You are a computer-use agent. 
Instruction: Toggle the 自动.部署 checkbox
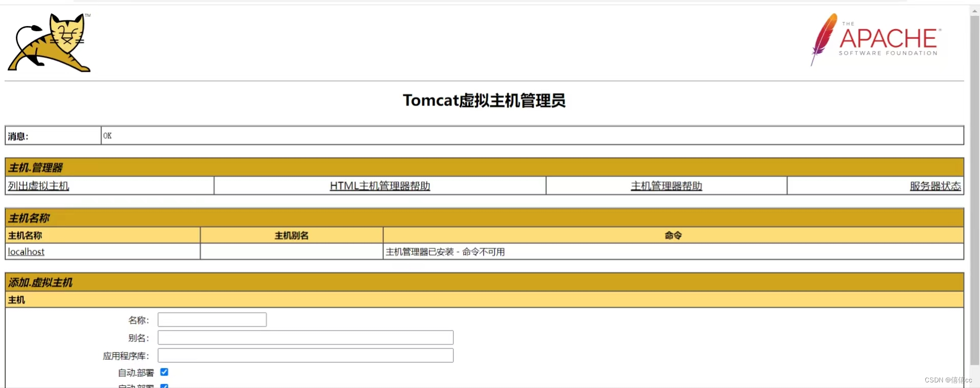pyautogui.click(x=164, y=372)
